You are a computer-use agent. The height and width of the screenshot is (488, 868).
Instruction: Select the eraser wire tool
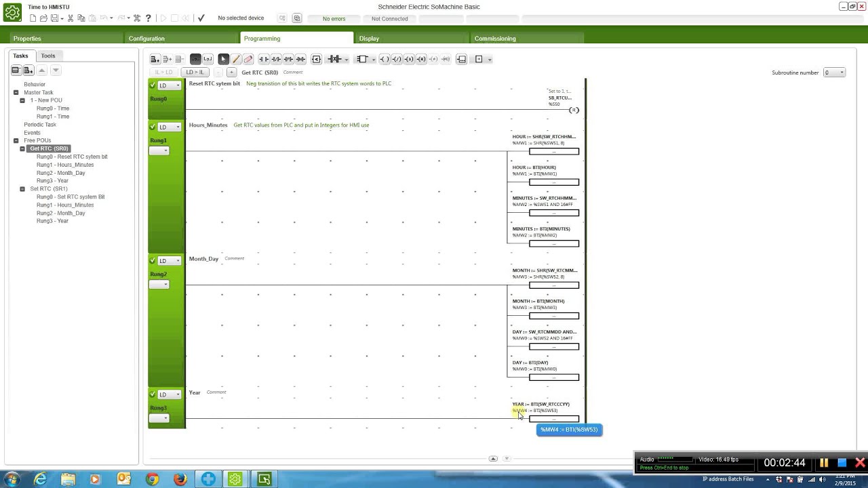(x=248, y=59)
